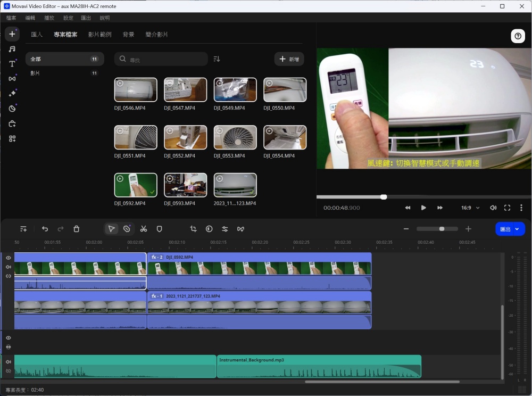Toggle visibility eye of top video track
This screenshot has width=532, height=396.
[9, 258]
